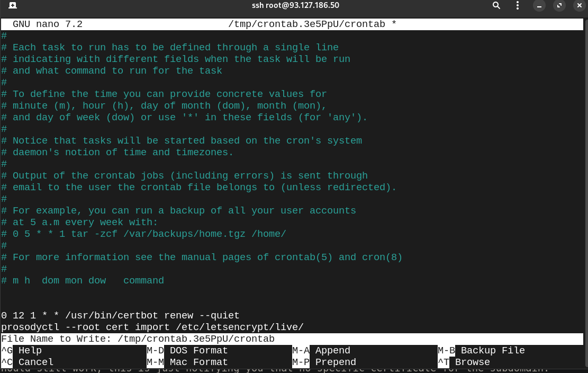Click the 'Each task to run has' comment line

tap(170, 48)
